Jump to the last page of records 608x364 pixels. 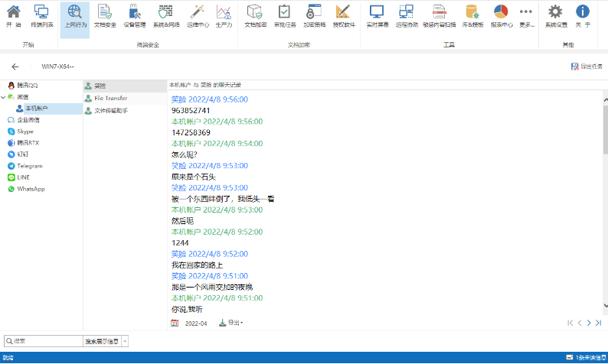(x=598, y=323)
